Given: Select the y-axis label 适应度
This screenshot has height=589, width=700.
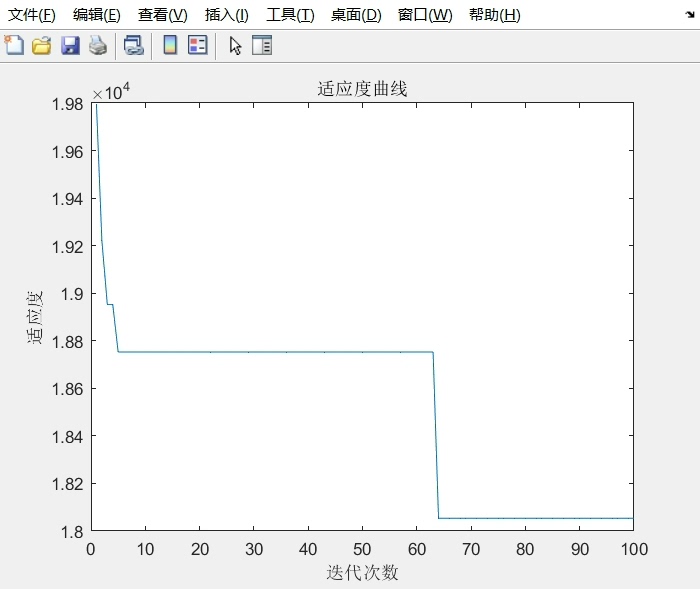Looking at the screenshot, I should click(35, 317).
